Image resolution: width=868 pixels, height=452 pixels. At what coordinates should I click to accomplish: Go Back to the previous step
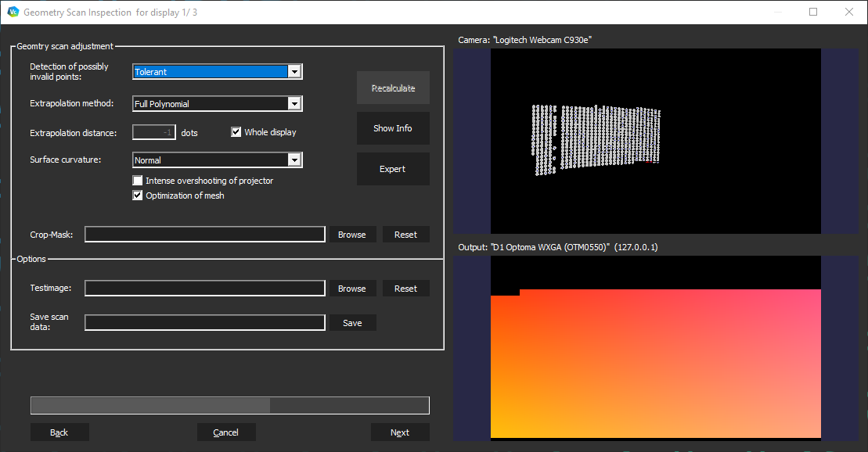tap(59, 432)
